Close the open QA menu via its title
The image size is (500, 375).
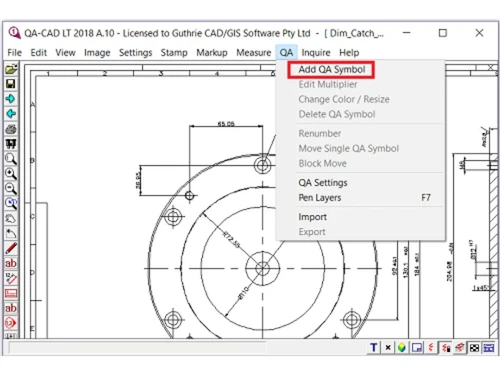tap(286, 53)
